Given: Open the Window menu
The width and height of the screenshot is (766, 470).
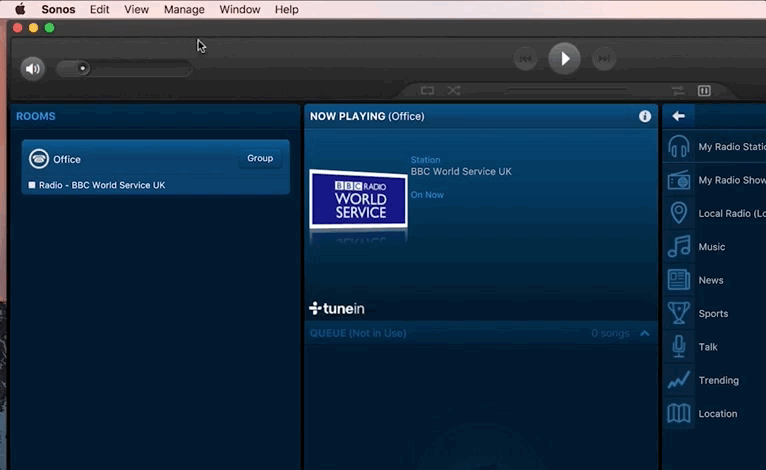Looking at the screenshot, I should point(239,9).
